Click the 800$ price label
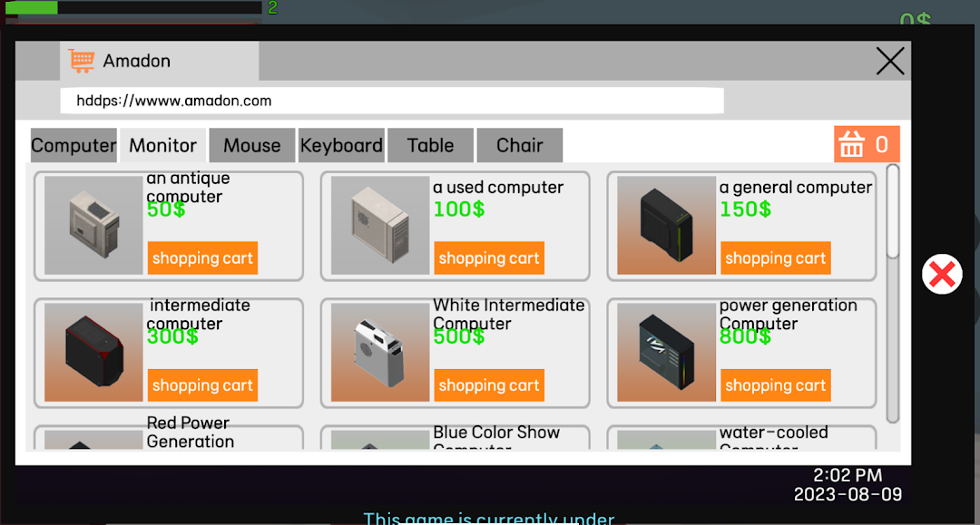Image resolution: width=980 pixels, height=525 pixels. [x=746, y=336]
